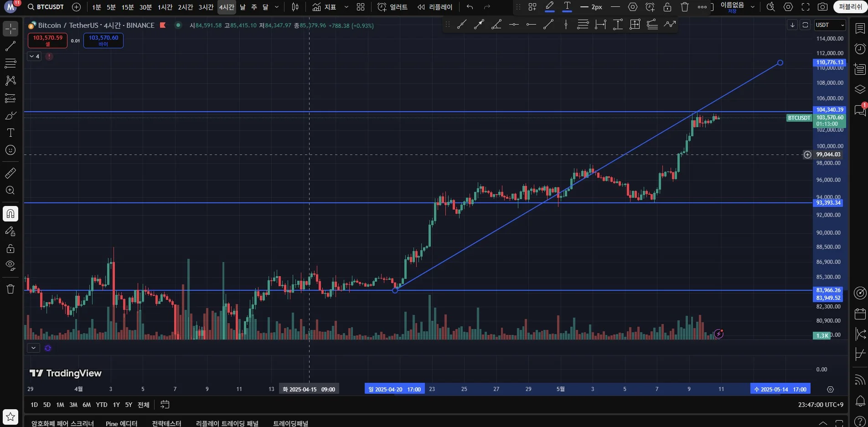868x427 pixels.
Task: Select the crosshair cursor tool
Action: tap(10, 29)
